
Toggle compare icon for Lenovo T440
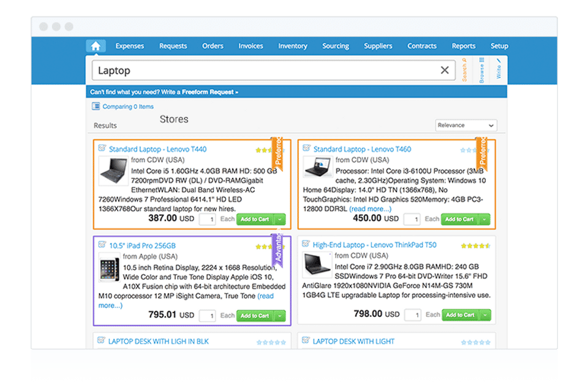[102, 148]
